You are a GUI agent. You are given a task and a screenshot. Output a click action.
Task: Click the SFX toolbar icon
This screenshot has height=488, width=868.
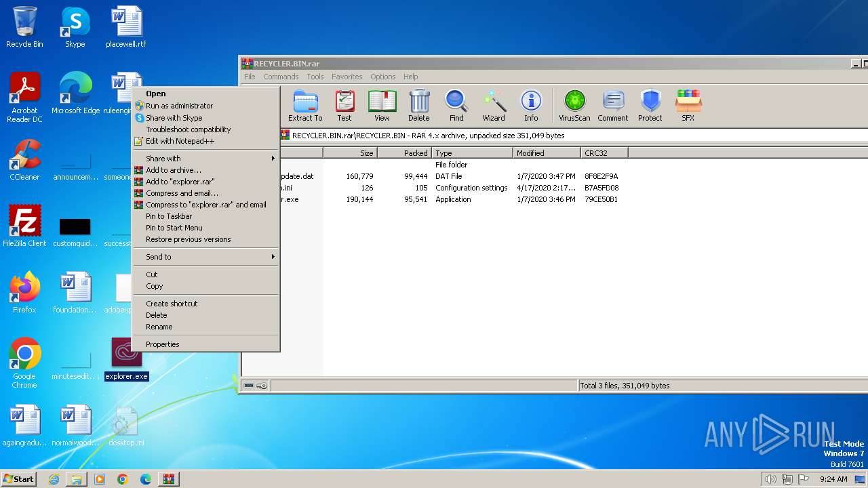coord(688,106)
